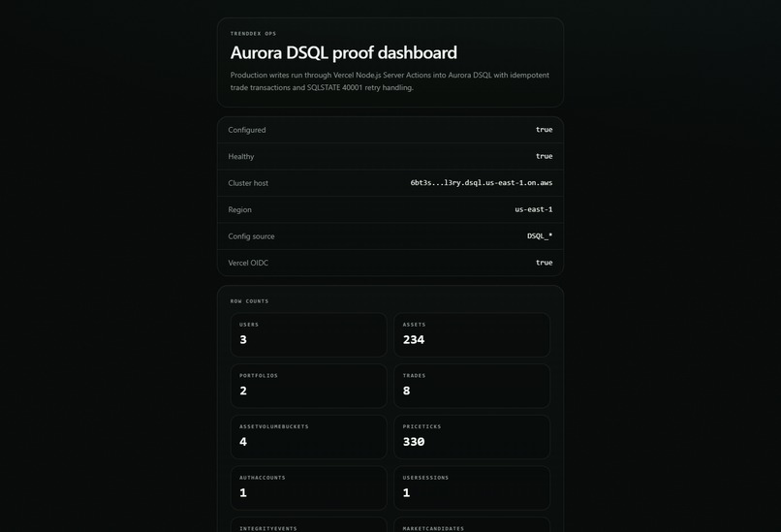Select the AUTHACCOUNTS count '1'
Image resolution: width=781 pixels, height=532 pixels.
(243, 492)
